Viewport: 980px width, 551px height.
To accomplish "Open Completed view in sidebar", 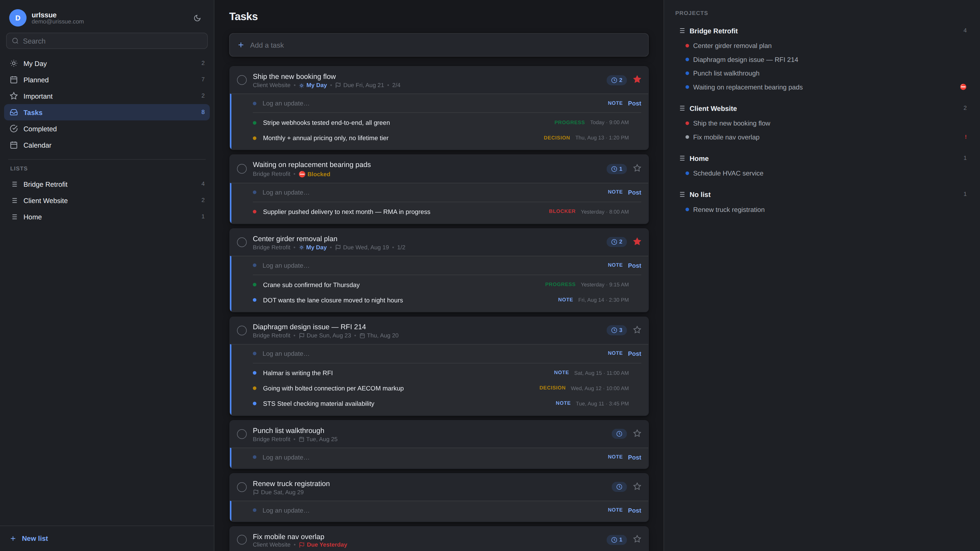I will coord(107,129).
